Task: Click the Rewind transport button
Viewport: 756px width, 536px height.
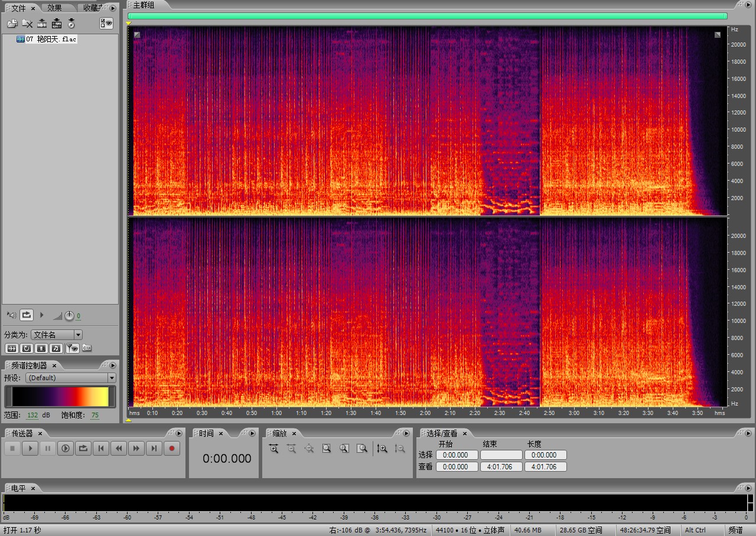Action: (119, 449)
